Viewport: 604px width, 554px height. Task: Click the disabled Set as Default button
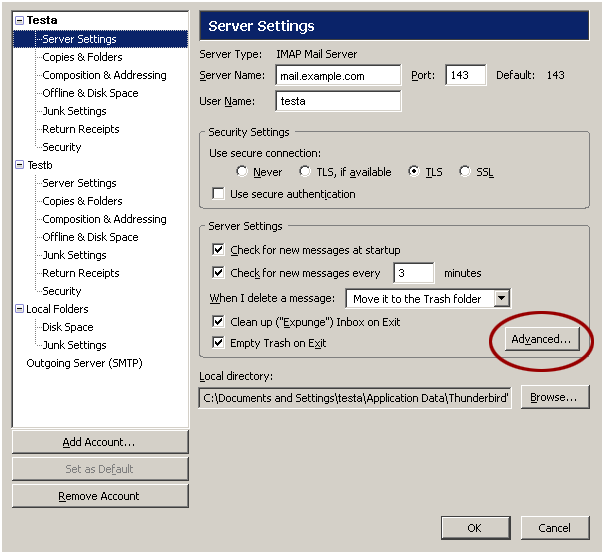100,469
